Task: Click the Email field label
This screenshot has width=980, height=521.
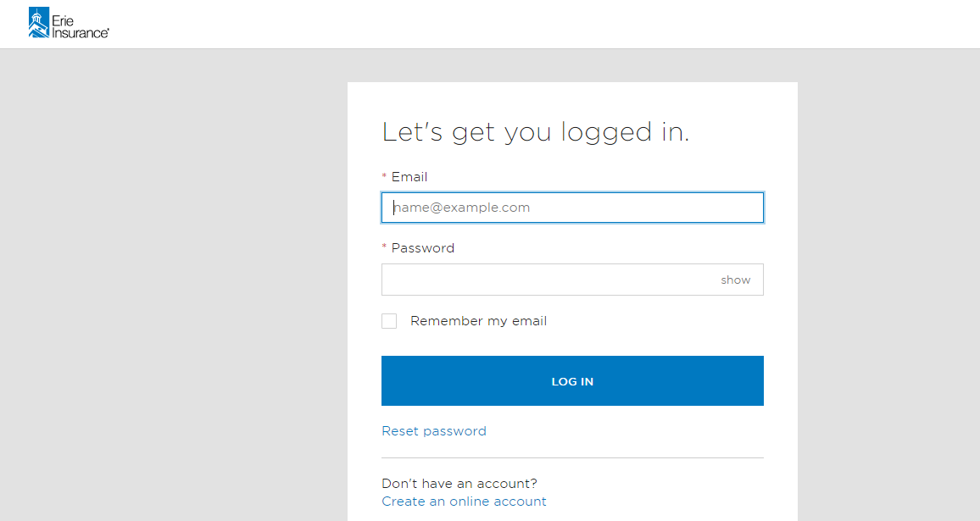Action: (409, 177)
